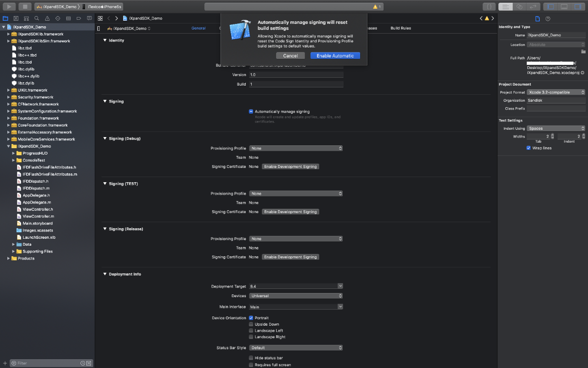Screen dimensions: 588x368
Task: Enable Development Signing for TEST
Action: pos(290,212)
